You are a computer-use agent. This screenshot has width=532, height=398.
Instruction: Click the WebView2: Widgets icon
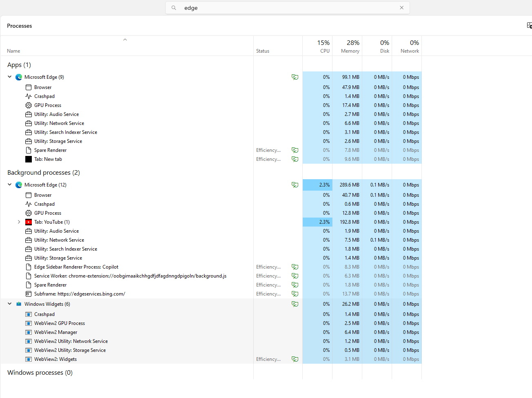pos(29,359)
